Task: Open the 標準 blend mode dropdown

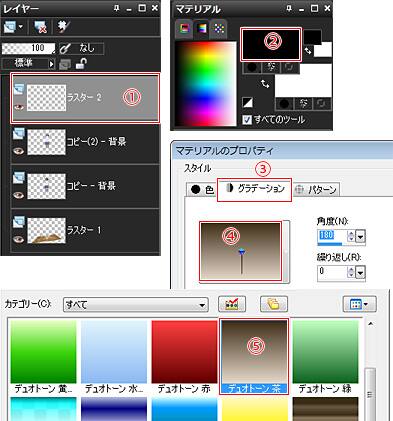Action: pos(28,63)
